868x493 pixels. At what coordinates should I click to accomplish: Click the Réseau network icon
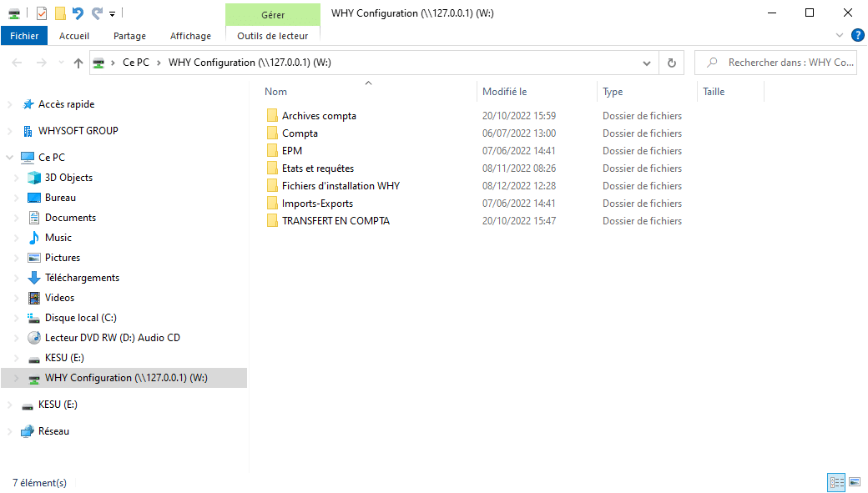28,431
